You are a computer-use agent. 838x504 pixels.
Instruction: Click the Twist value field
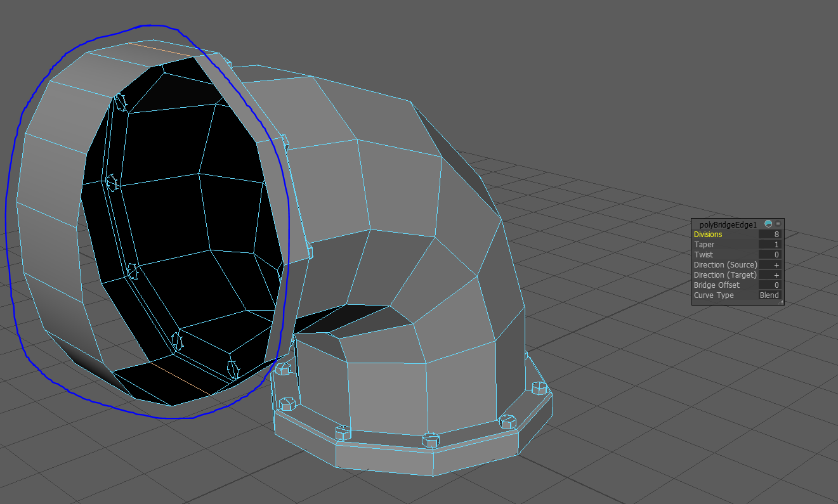tap(770, 255)
